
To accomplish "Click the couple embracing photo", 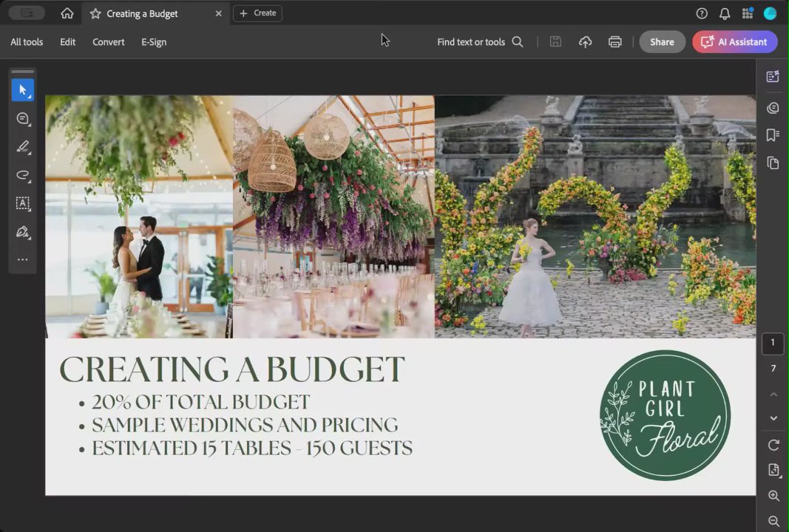I will (x=139, y=216).
